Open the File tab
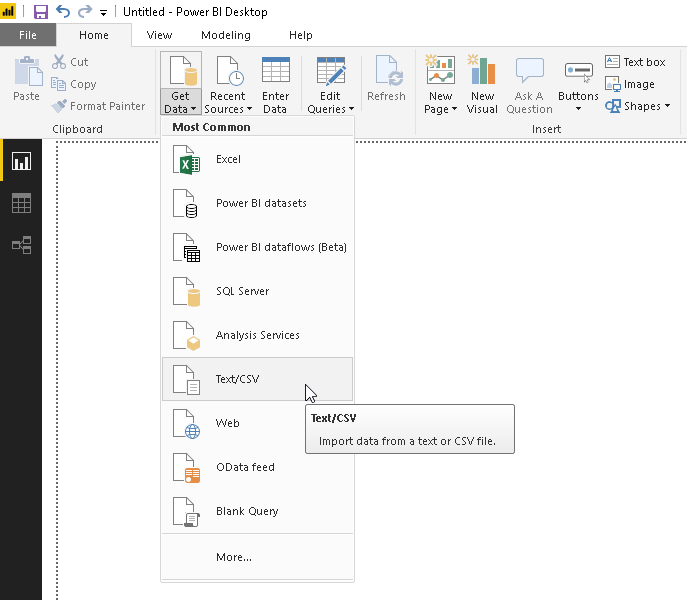Viewport: 687px width, 600px height. coord(28,35)
